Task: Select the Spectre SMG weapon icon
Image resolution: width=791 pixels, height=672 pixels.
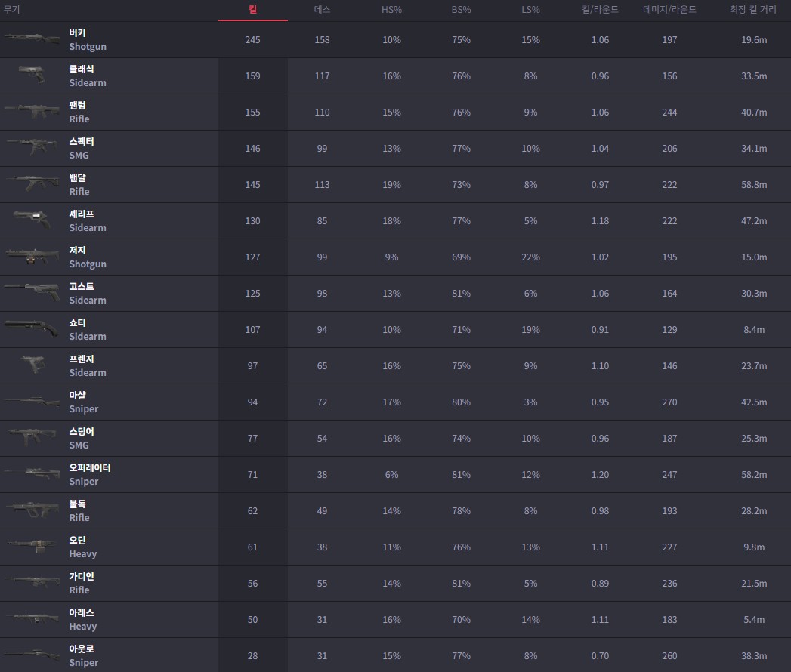Action: click(32, 146)
